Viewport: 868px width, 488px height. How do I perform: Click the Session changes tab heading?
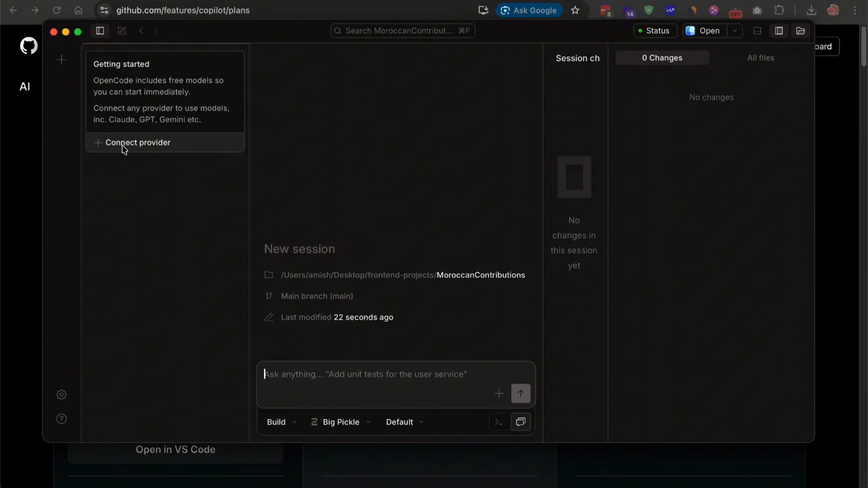point(578,58)
